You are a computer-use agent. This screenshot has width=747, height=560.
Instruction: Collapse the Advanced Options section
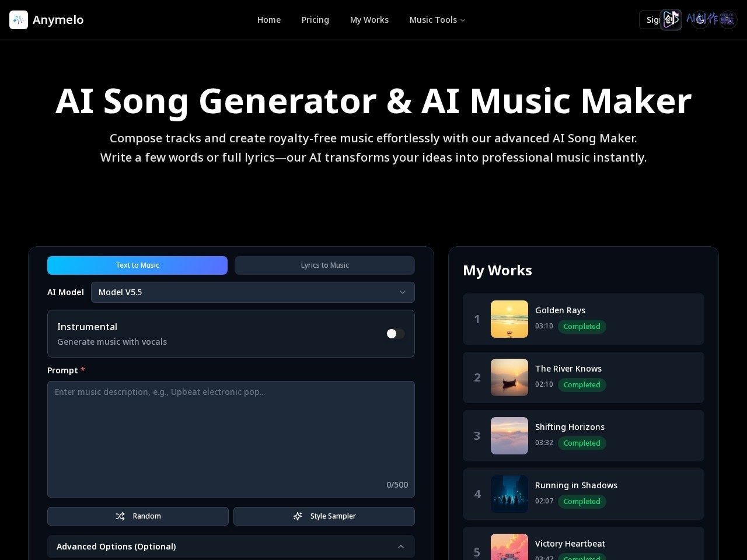click(x=231, y=547)
